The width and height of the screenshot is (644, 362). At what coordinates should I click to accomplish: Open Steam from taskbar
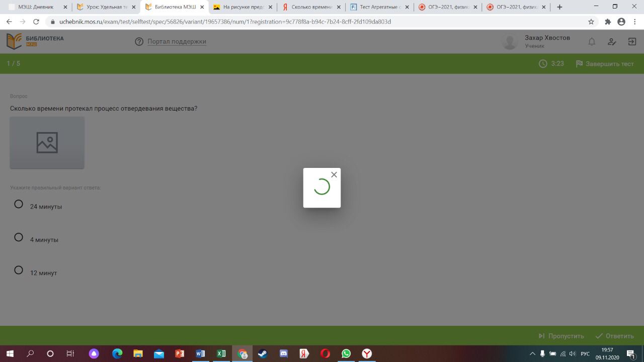point(263,353)
